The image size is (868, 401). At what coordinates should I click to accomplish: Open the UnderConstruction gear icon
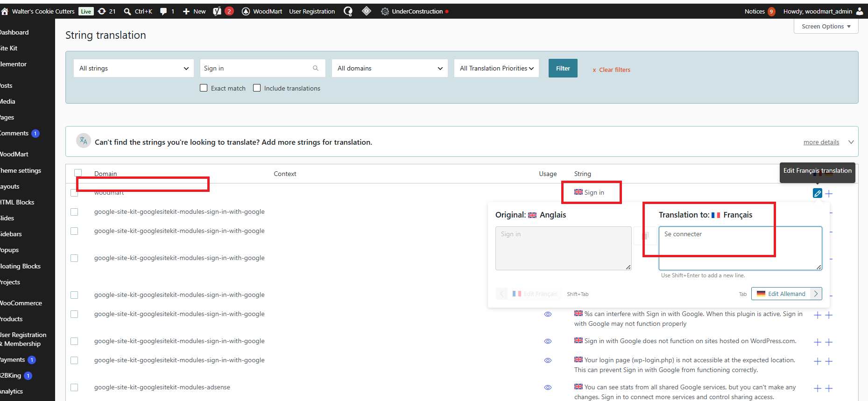point(385,11)
